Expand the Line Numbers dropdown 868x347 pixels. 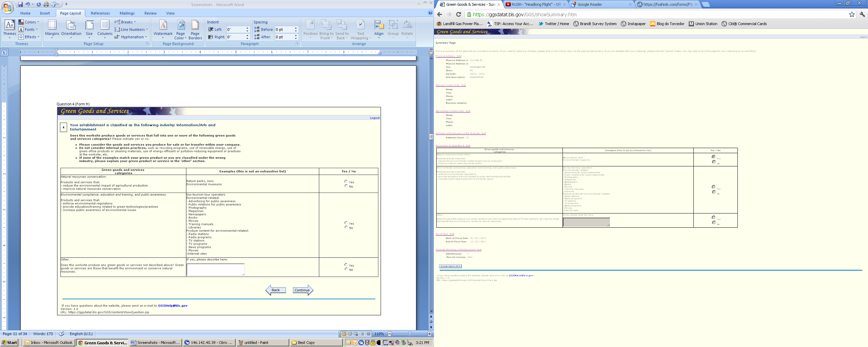pyautogui.click(x=132, y=29)
